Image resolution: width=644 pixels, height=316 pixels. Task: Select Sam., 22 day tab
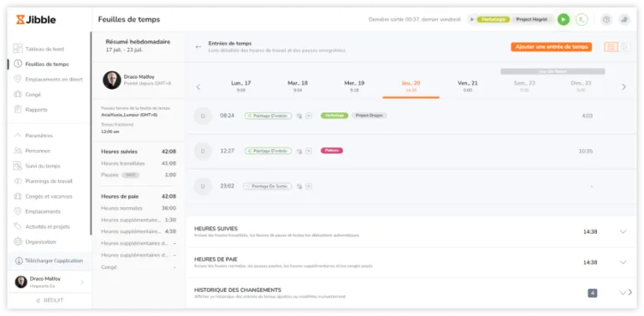click(524, 86)
